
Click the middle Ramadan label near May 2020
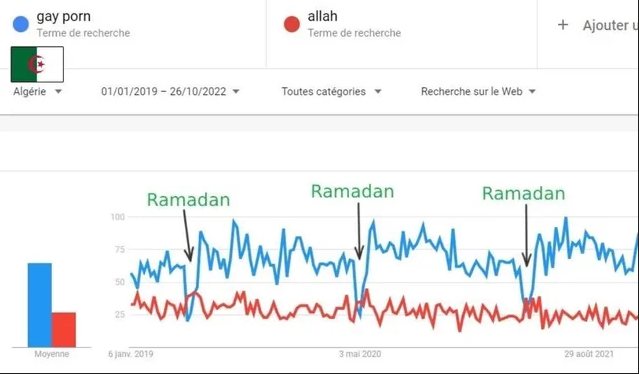[x=353, y=191]
